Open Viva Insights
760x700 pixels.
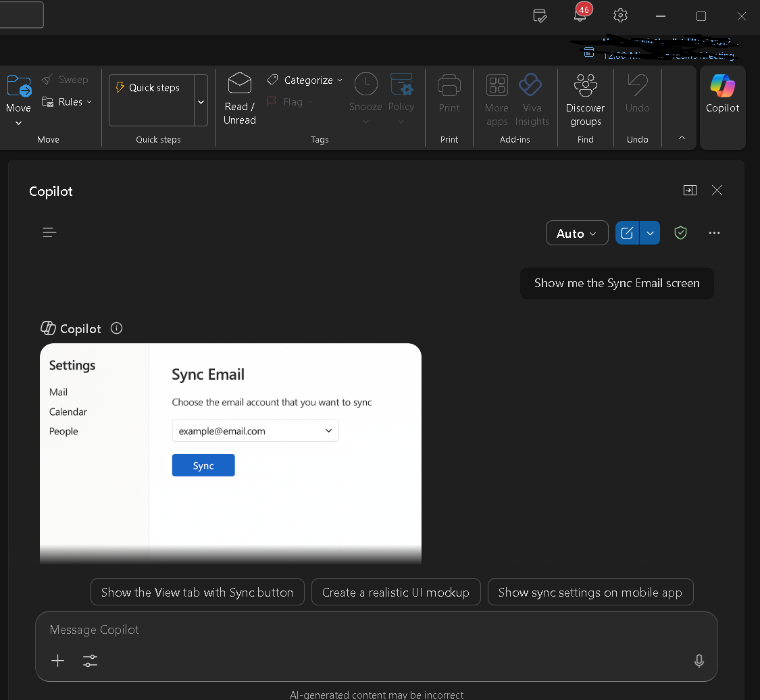point(532,100)
